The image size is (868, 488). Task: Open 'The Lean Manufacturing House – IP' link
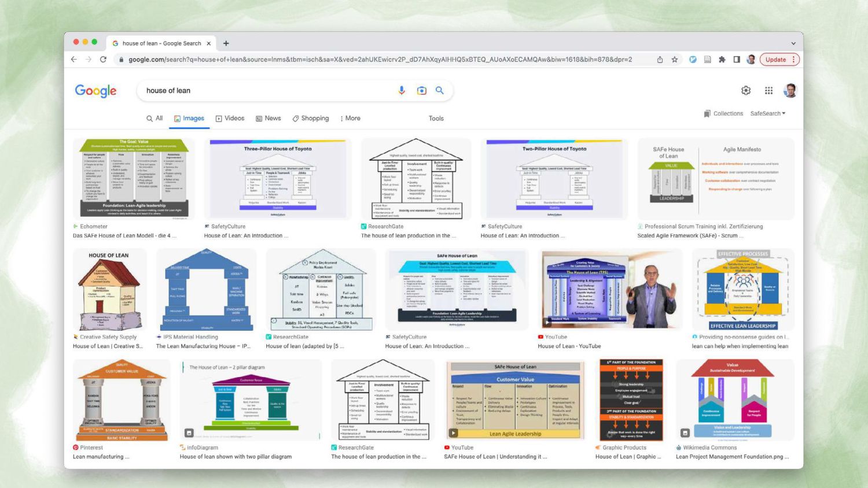pos(203,346)
